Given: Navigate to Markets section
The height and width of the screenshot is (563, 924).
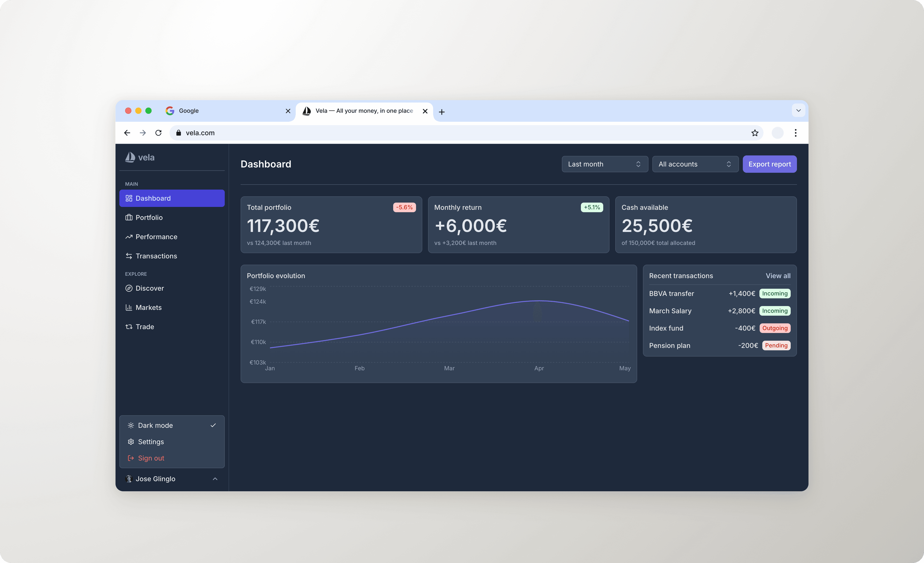Looking at the screenshot, I should coord(172,307).
